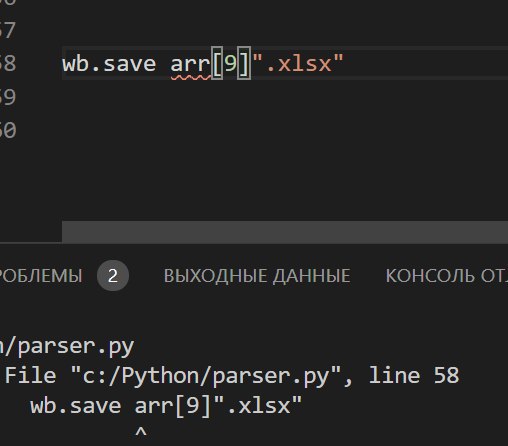Screen dimensions: 508x446
Task: Click the problems count badge 2
Action: pyautogui.click(x=113, y=276)
